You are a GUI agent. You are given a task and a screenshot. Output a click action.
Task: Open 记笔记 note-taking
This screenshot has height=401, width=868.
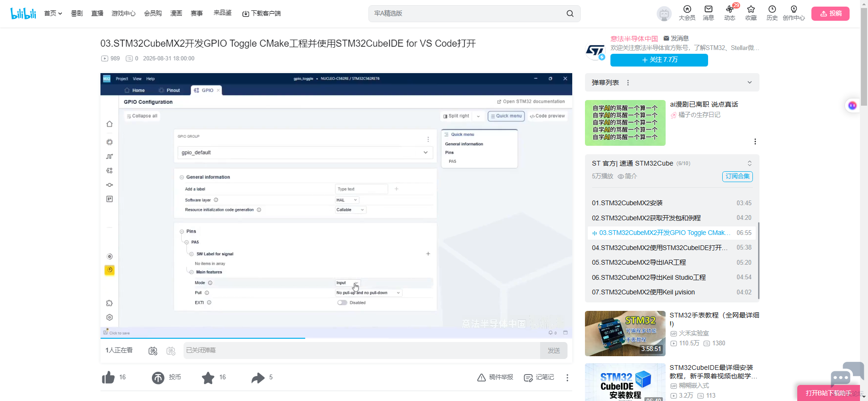(539, 377)
